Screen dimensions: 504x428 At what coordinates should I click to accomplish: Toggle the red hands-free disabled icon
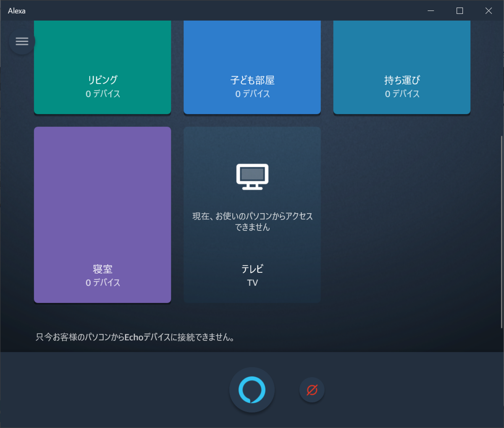coord(312,390)
